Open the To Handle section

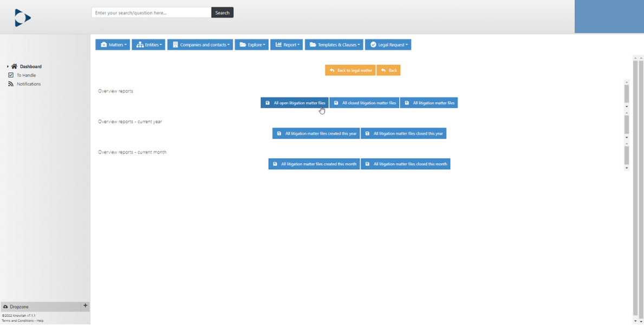(x=25, y=75)
